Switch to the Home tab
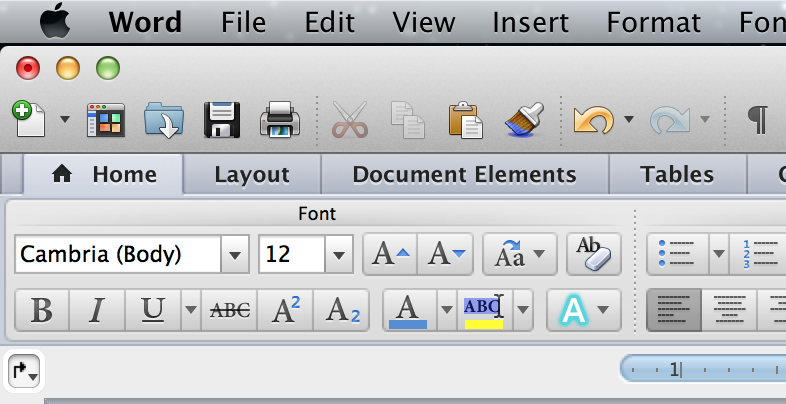Image resolution: width=786 pixels, height=404 pixels. pyautogui.click(x=104, y=174)
